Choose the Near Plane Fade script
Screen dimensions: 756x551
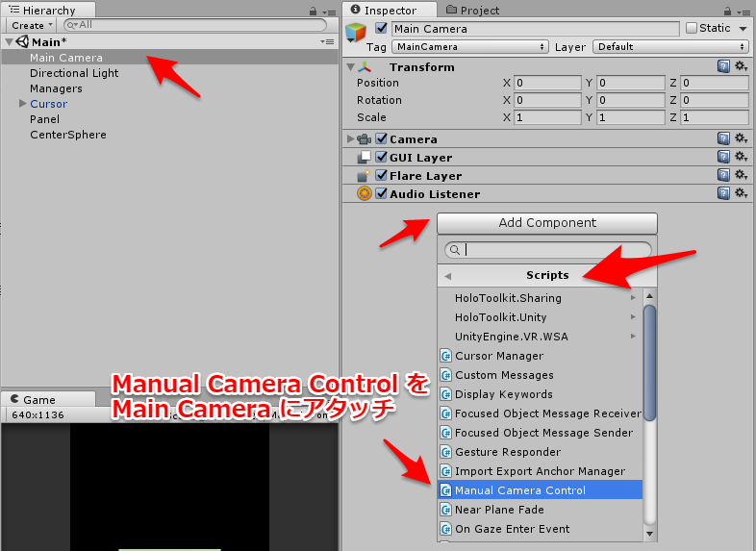tap(540, 510)
